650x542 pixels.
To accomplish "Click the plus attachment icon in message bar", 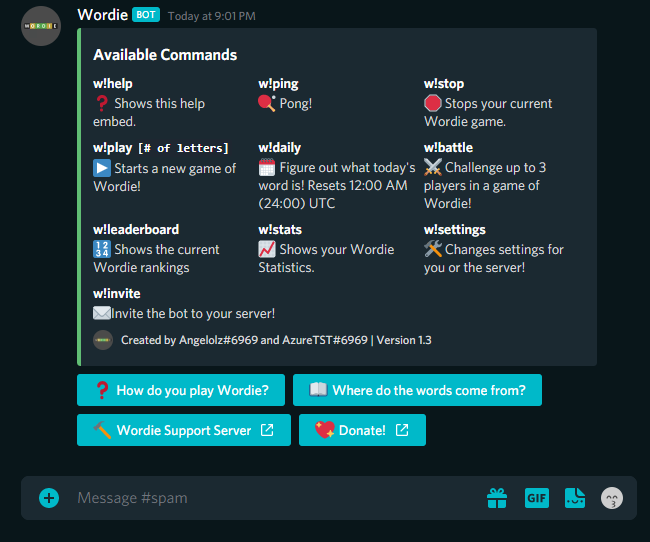I will click(x=49, y=498).
